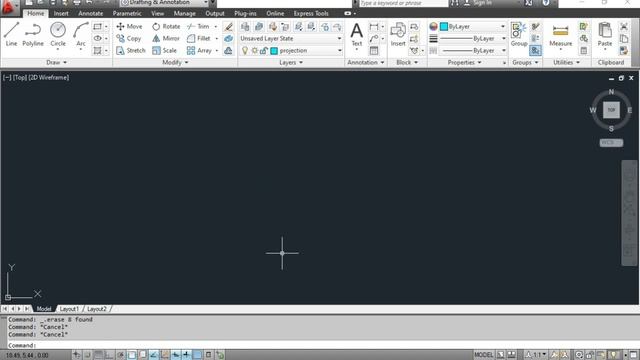640x360 pixels.
Task: Click the Group icon
Action: click(519, 35)
